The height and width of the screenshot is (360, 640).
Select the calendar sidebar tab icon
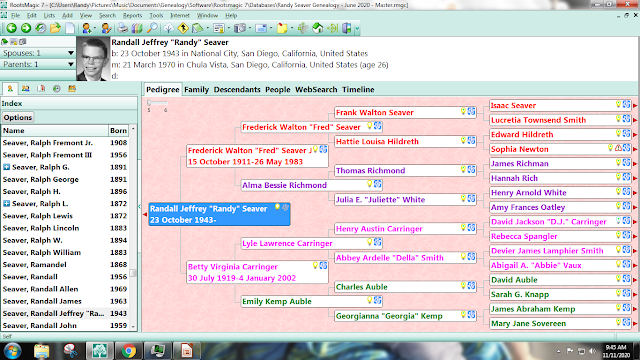(72, 89)
